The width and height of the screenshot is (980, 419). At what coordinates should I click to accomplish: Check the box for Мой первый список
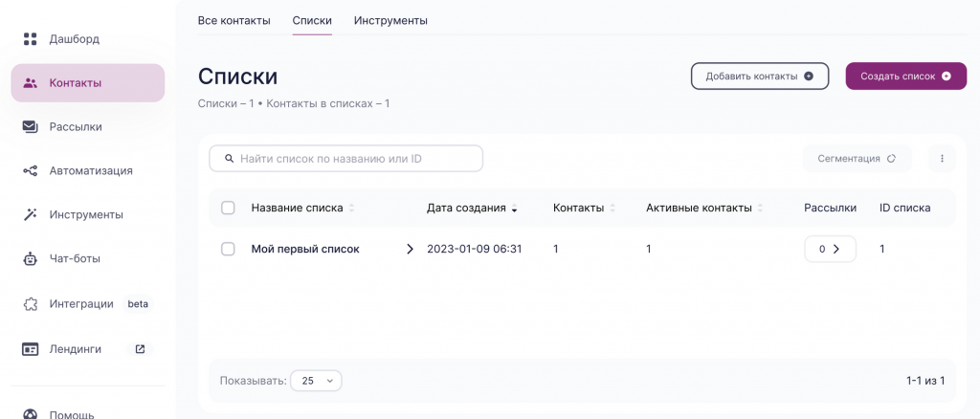tap(228, 249)
